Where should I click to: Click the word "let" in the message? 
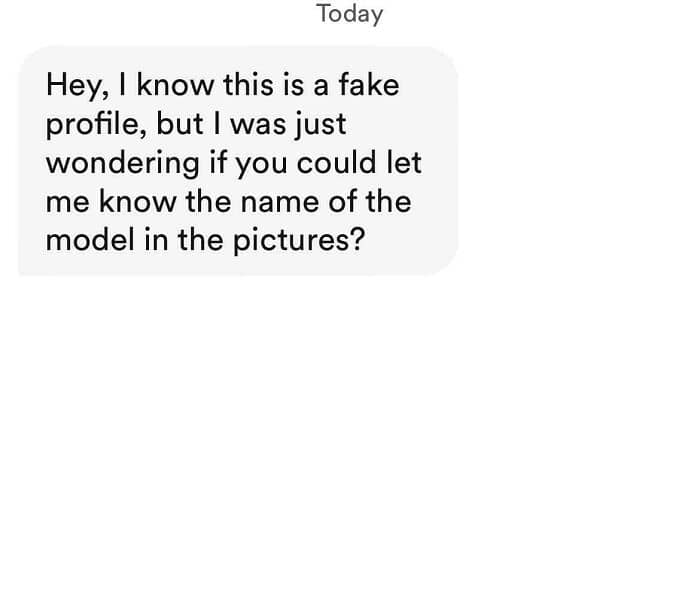click(x=404, y=162)
